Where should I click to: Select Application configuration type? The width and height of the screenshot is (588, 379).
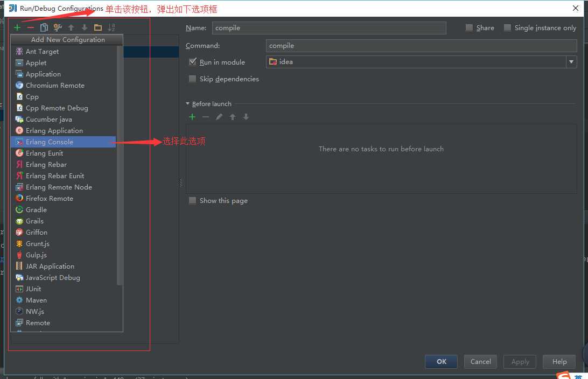(x=64, y=74)
